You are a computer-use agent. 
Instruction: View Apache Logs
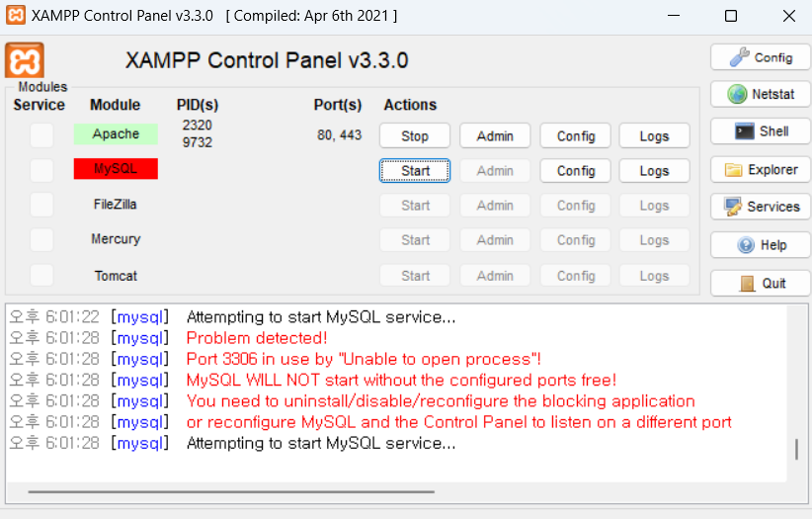click(655, 135)
